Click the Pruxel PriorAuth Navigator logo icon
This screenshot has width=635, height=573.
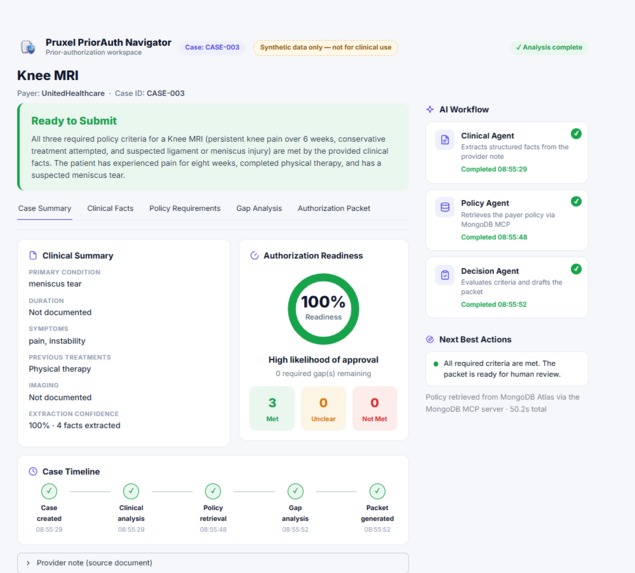click(28, 47)
